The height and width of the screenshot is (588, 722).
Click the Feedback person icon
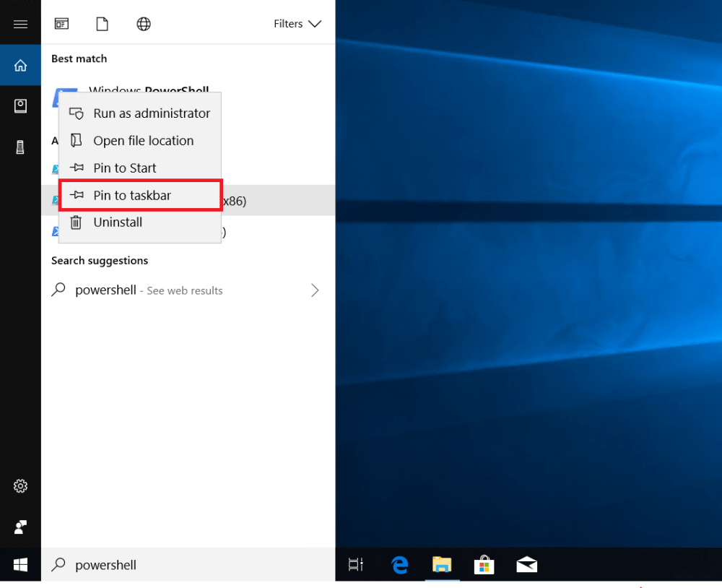click(x=20, y=527)
